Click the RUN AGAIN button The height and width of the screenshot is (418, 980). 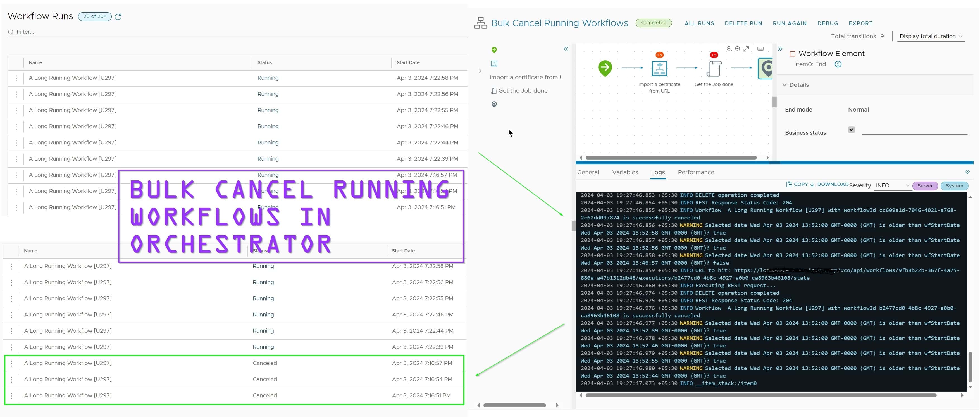pyautogui.click(x=790, y=23)
